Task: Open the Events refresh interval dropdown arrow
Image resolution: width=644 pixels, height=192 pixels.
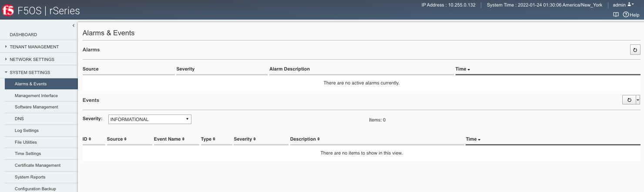Action: [x=638, y=100]
